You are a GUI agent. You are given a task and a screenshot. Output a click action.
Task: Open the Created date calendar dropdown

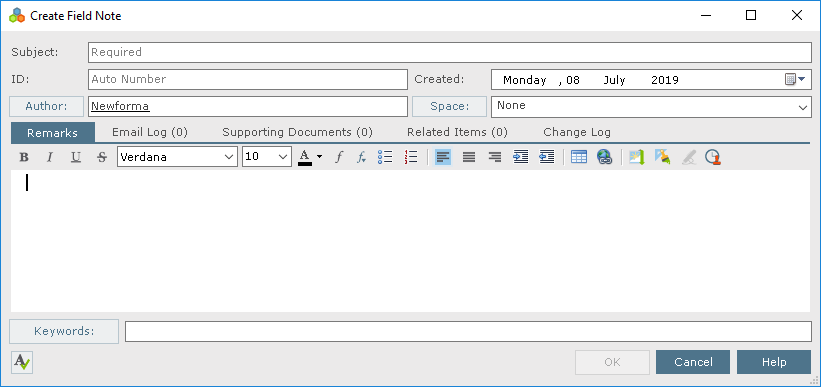pos(795,80)
